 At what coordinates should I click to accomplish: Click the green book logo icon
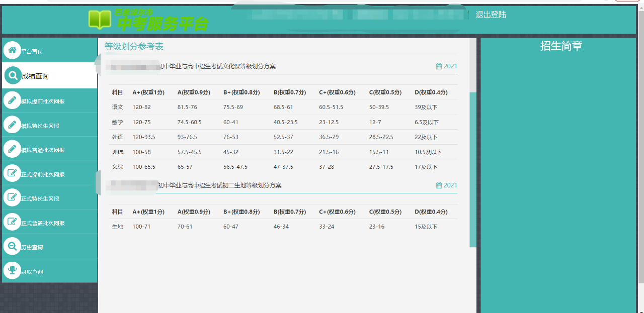click(100, 20)
